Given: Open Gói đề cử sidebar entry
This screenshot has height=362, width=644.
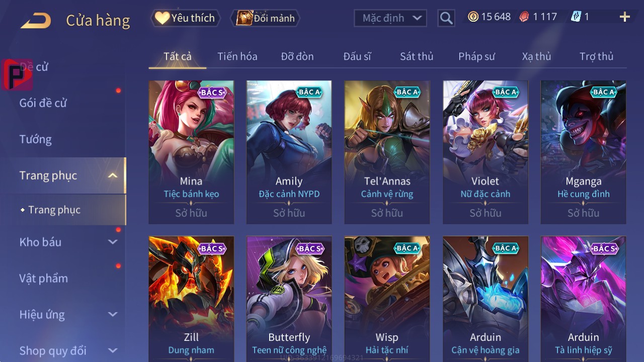Looking at the screenshot, I should pos(43,103).
